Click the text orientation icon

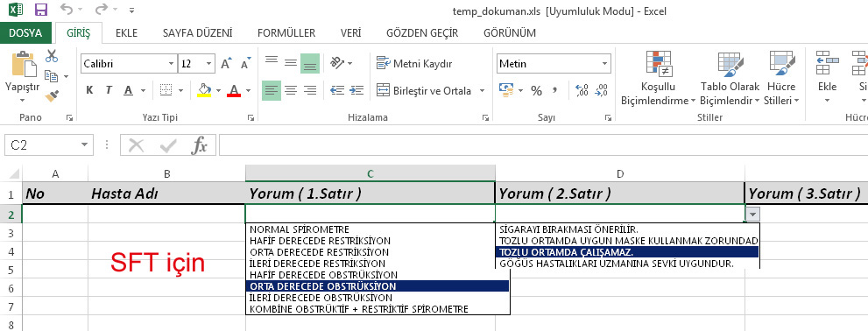[338, 63]
